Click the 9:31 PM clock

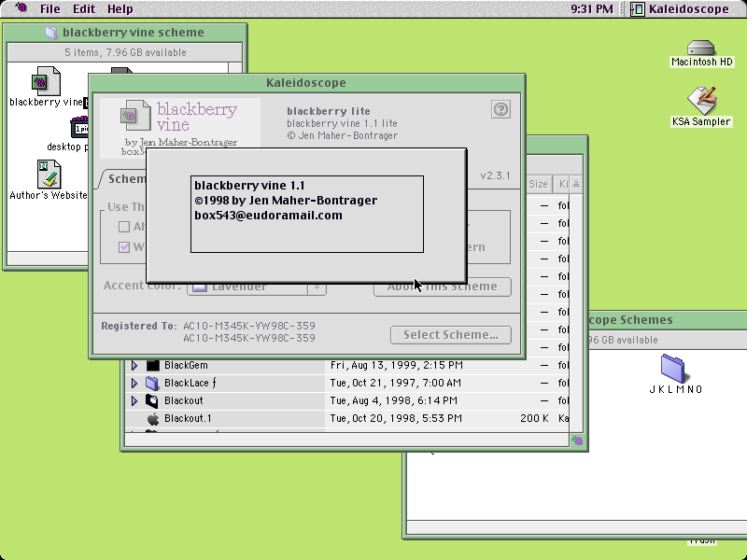click(x=592, y=9)
